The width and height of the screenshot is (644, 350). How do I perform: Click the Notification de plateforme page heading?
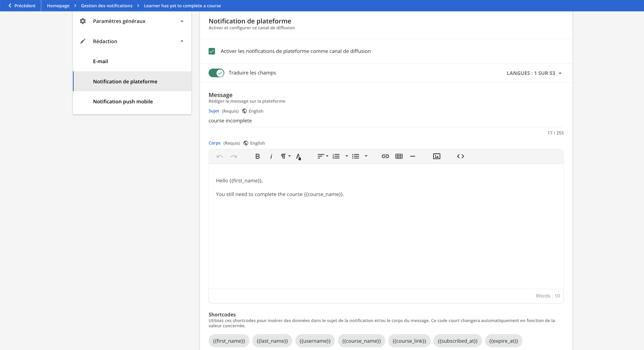tap(250, 21)
